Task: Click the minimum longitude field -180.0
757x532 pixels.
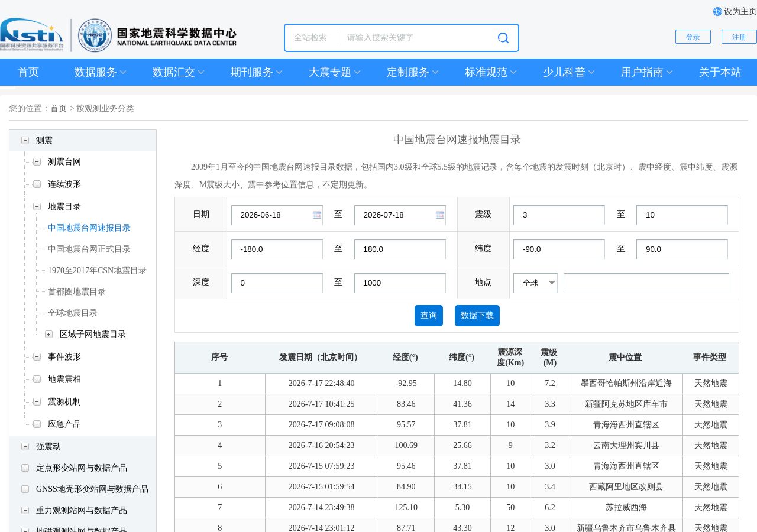Action: (x=277, y=249)
